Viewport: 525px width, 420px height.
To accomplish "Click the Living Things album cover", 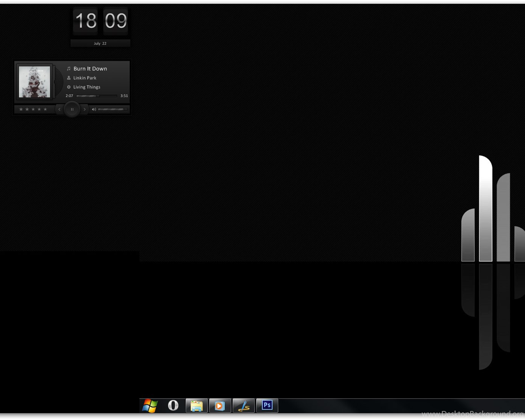I will tap(34, 82).
